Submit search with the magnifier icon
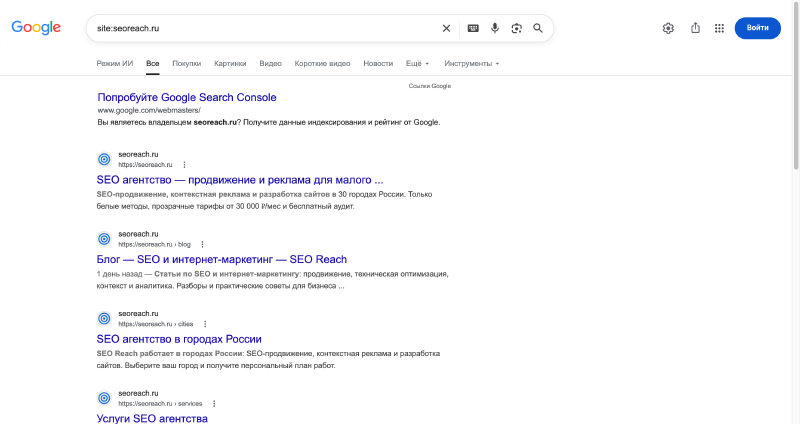The height and width of the screenshot is (424, 800). [538, 28]
